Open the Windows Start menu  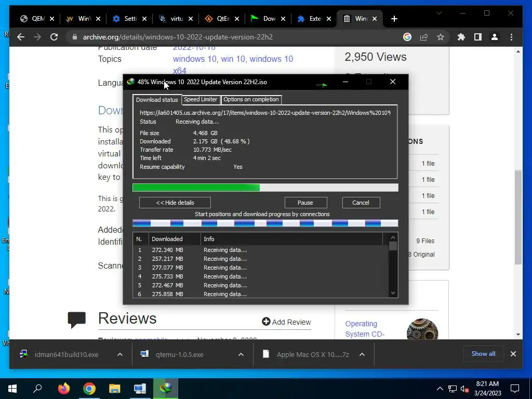[x=12, y=389]
